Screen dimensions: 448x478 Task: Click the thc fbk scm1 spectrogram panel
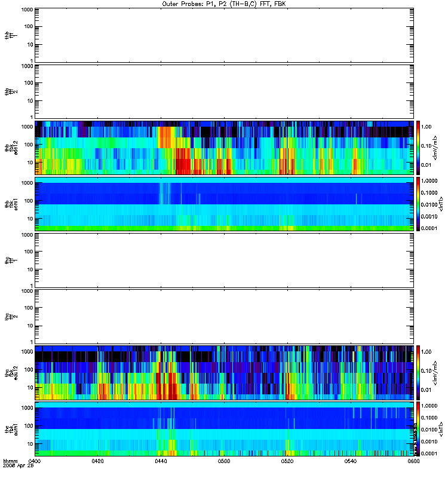pos(224,429)
